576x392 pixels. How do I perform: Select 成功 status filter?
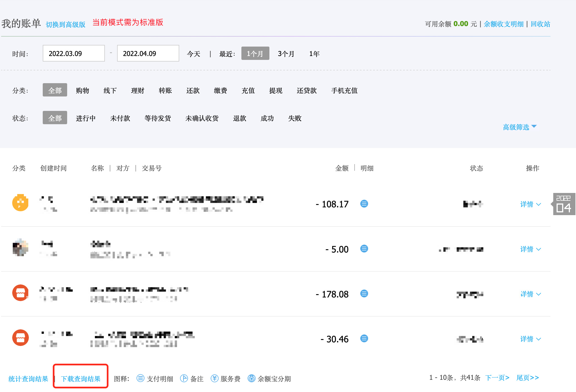click(x=267, y=118)
